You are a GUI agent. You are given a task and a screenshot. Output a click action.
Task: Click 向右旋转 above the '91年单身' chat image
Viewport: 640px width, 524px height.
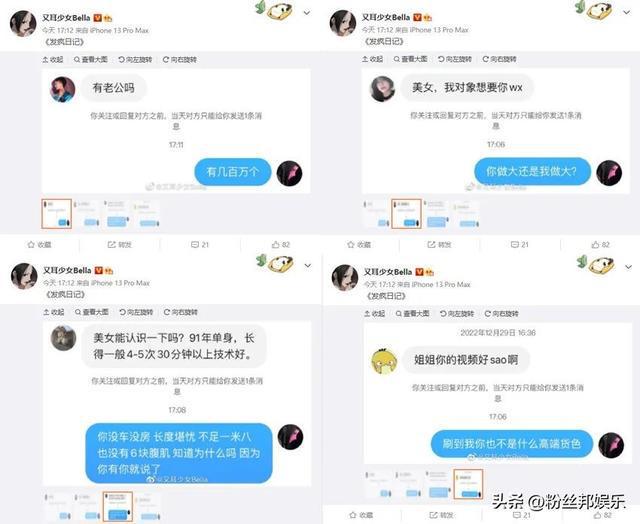click(180, 312)
